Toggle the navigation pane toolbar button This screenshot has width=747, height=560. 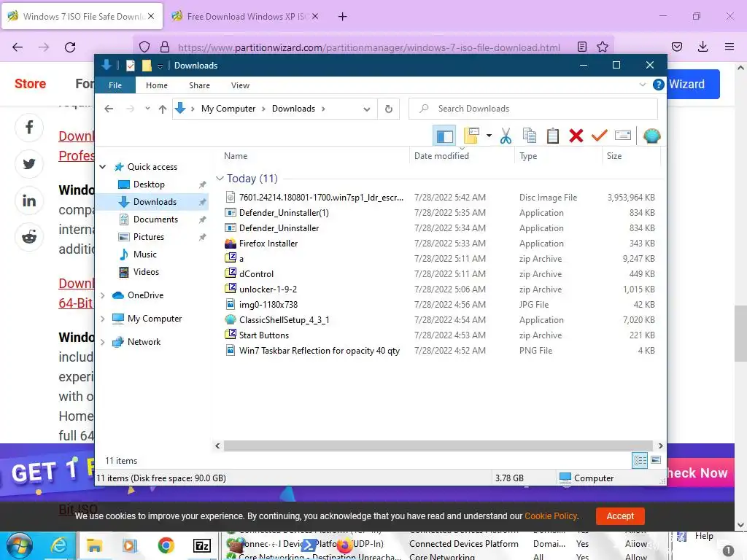pos(444,136)
